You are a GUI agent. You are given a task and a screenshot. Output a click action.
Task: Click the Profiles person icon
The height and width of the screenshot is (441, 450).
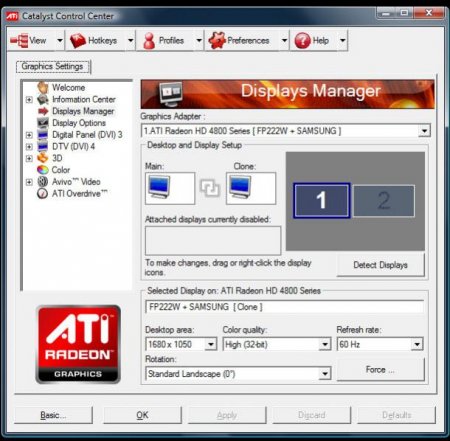[149, 41]
